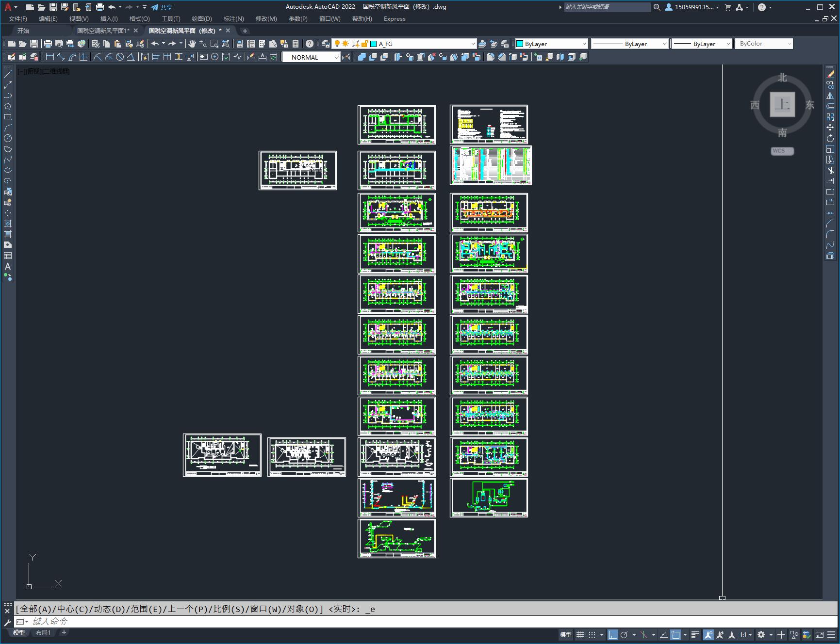Screen dimensions: 840x644
Task: Open the 文件(F) menu
Action: pyautogui.click(x=18, y=18)
